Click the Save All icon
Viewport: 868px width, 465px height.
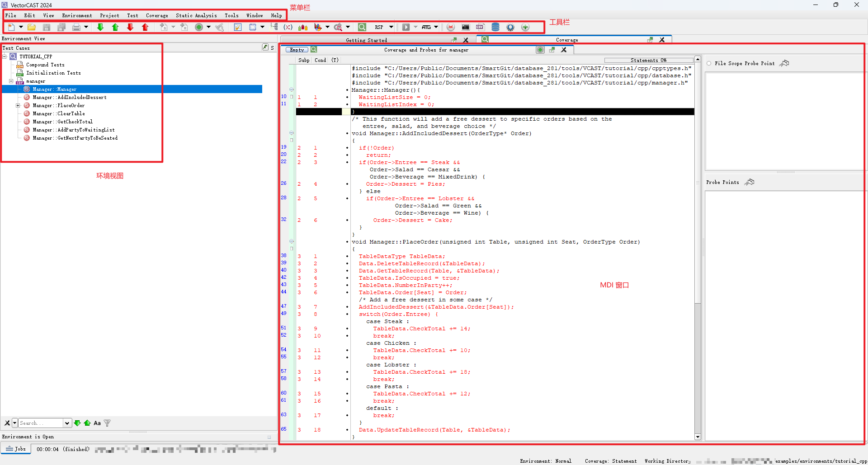(61, 27)
